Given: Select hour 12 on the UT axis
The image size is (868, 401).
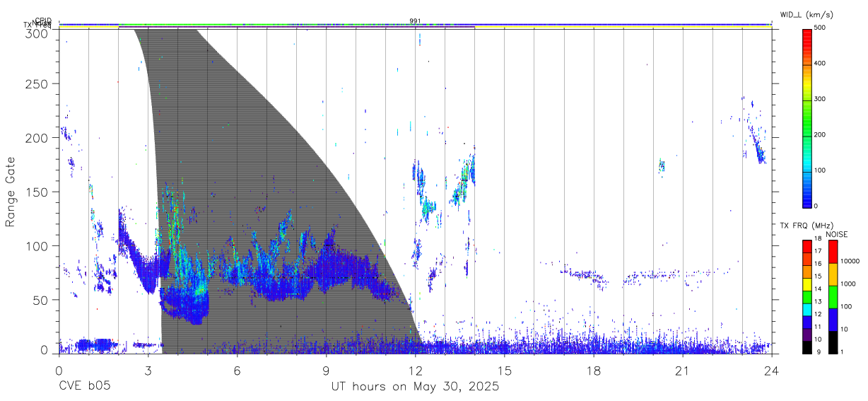Looking at the screenshot, I should coord(415,371).
